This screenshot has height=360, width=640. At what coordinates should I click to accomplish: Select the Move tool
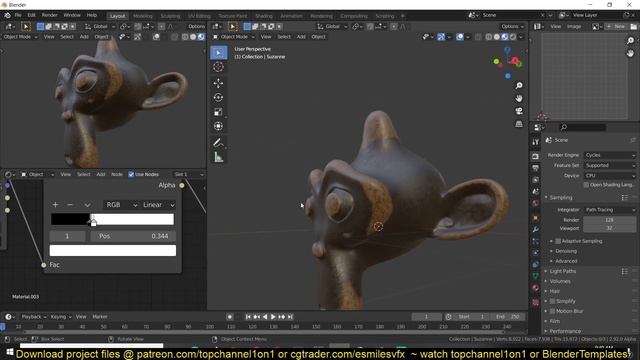point(218,83)
